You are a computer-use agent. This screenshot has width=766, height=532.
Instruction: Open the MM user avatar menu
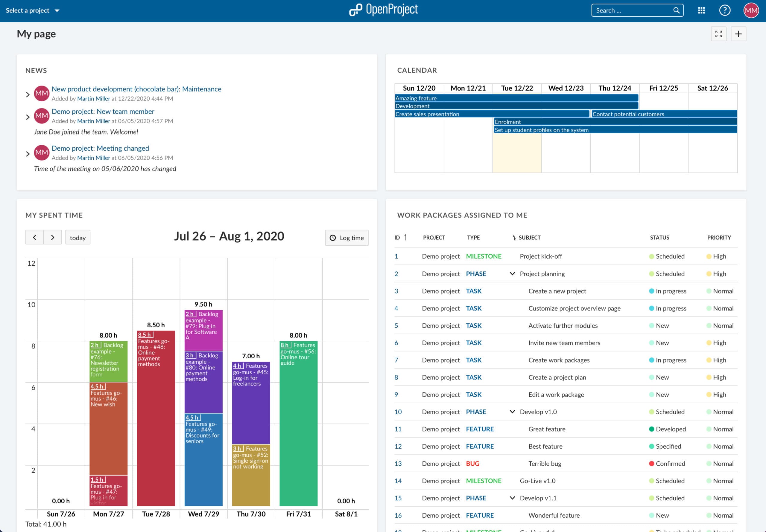pos(751,10)
